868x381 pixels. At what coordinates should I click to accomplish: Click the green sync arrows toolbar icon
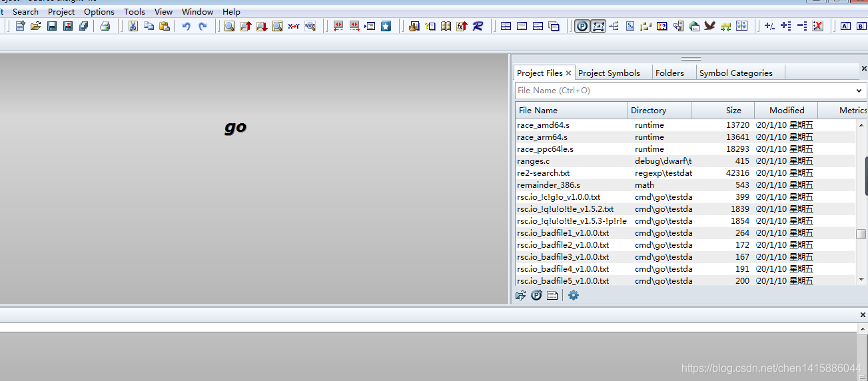726,26
